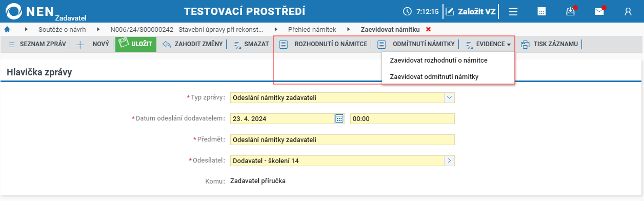Open the calendar icon in header

pyautogui.click(x=541, y=11)
